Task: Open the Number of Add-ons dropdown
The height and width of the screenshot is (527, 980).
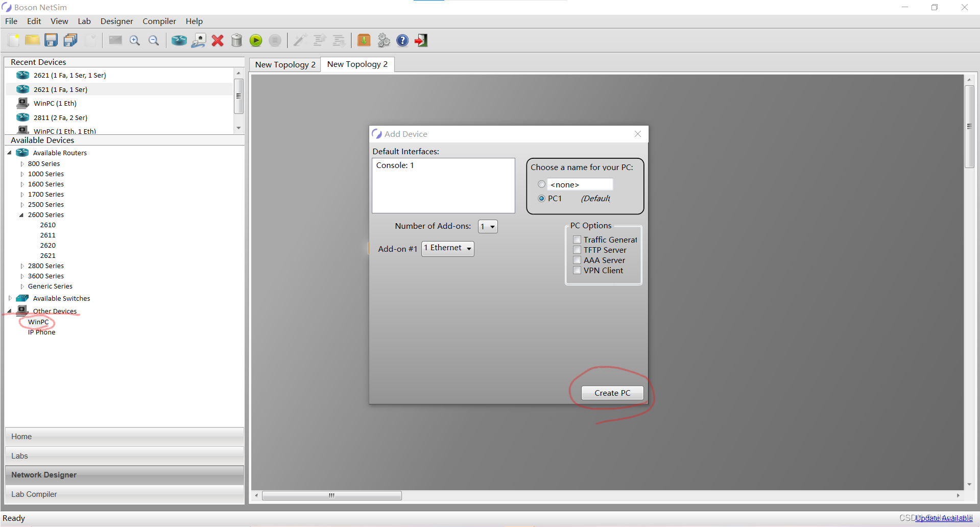Action: 488,226
